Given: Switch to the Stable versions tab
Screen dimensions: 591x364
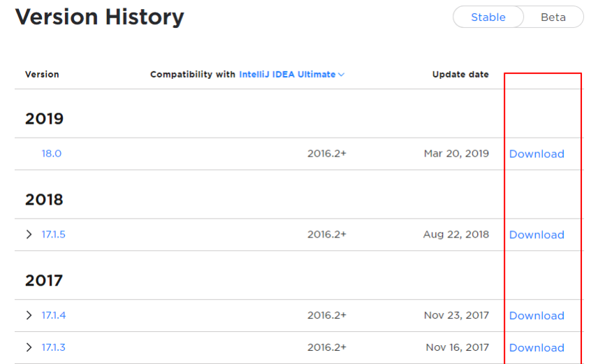Looking at the screenshot, I should (488, 17).
